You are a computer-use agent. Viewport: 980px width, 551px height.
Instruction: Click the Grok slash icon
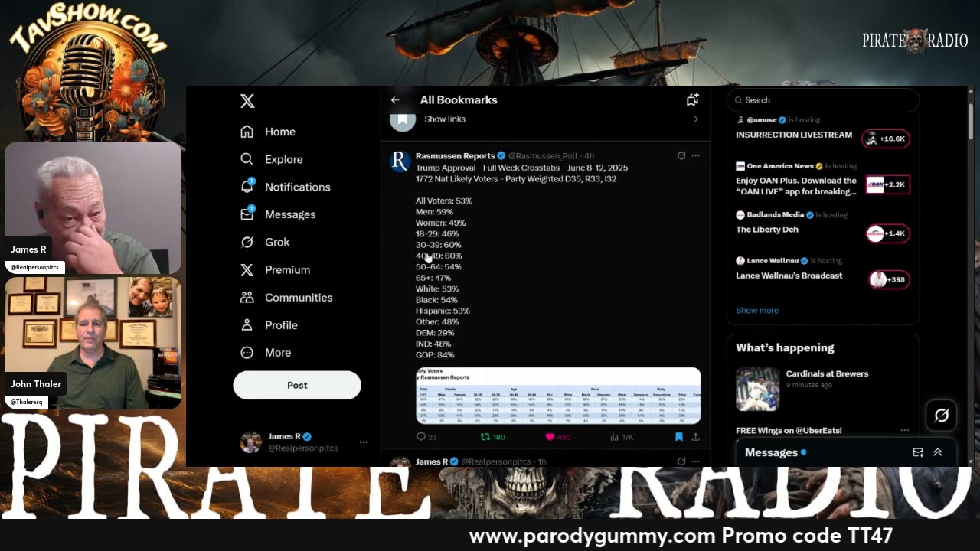point(247,242)
